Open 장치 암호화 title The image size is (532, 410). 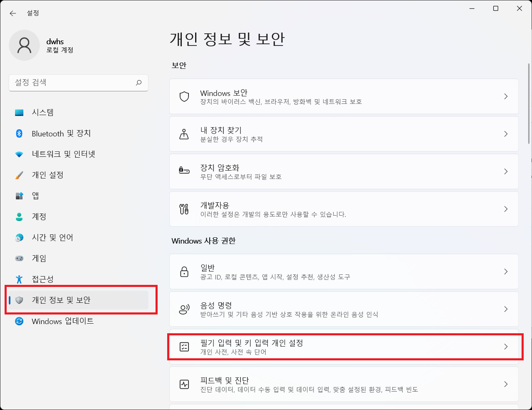pos(220,168)
